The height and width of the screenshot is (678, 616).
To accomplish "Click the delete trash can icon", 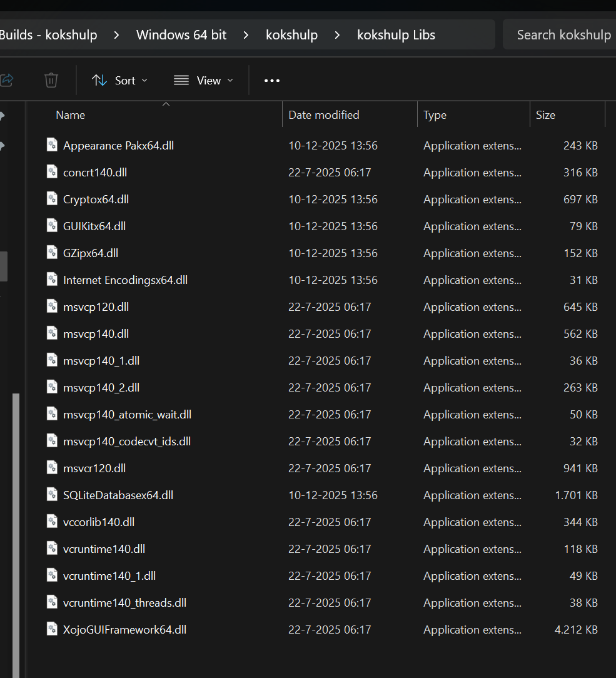I will pos(51,80).
